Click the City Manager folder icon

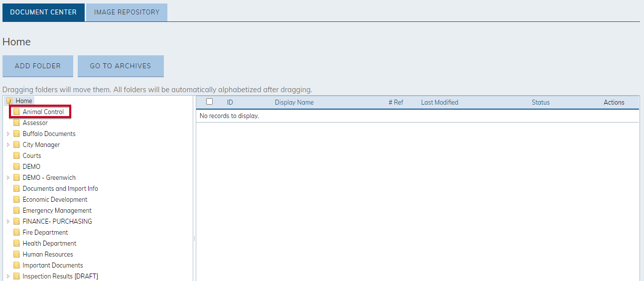coord(16,145)
